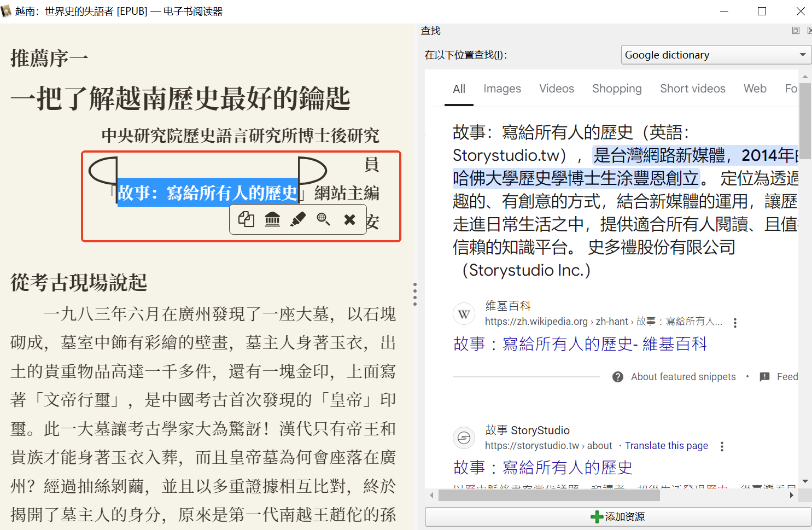Viewport: 812px width, 530px height.
Task: Search the internet with the globe magnifier icon
Action: click(x=324, y=219)
